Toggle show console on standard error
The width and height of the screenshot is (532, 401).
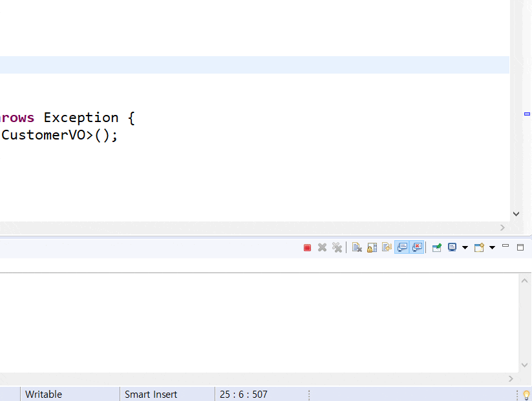pos(417,247)
